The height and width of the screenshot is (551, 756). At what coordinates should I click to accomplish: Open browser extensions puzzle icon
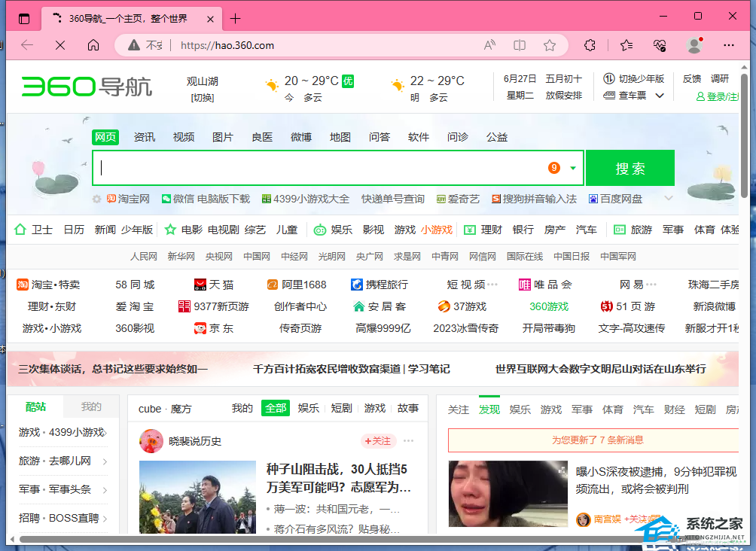pos(590,45)
